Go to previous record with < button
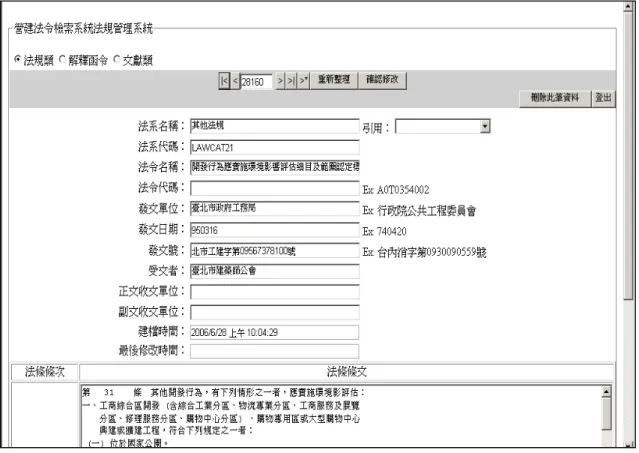The width and height of the screenshot is (639, 453). [x=235, y=81]
